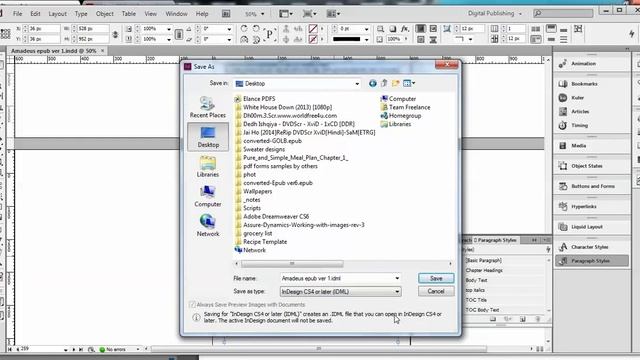Select Homegroup in file list
Screen dimensions: 640x360
tap(401, 116)
